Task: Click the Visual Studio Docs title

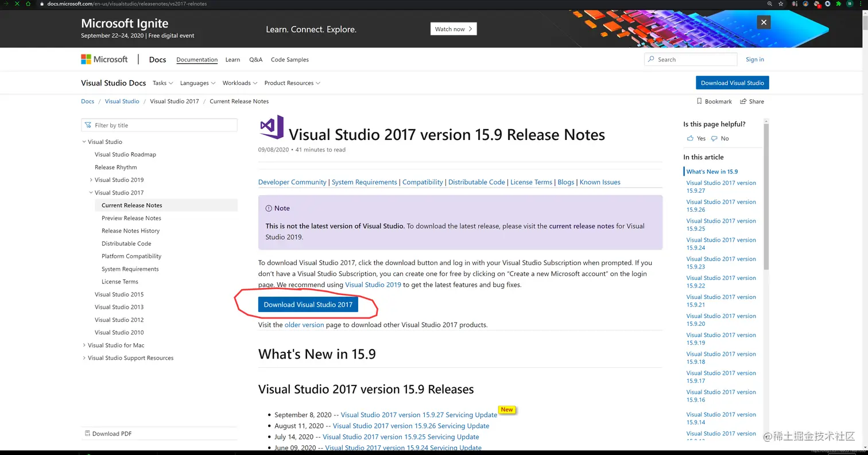Action: [x=114, y=83]
